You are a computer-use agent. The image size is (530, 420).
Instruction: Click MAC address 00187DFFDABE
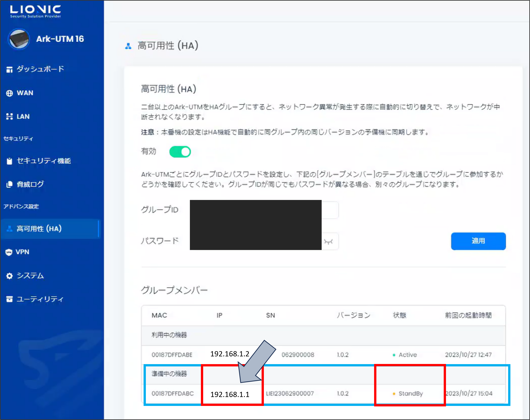pyautogui.click(x=172, y=355)
